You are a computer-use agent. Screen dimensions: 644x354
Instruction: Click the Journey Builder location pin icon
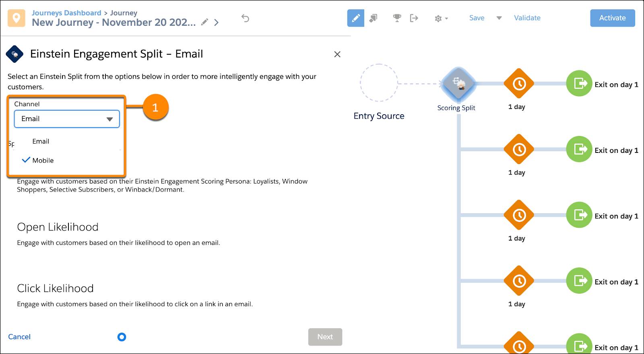click(16, 18)
